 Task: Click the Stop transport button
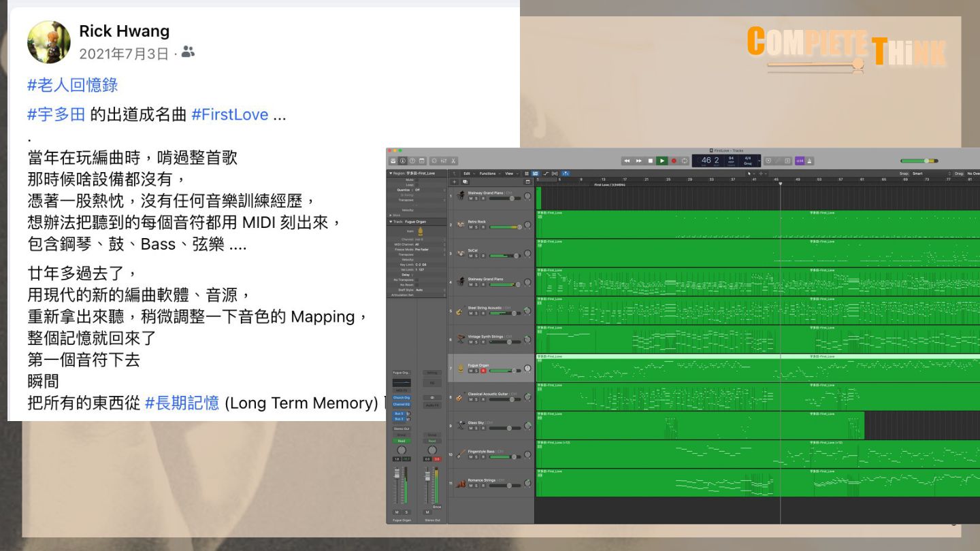point(651,161)
